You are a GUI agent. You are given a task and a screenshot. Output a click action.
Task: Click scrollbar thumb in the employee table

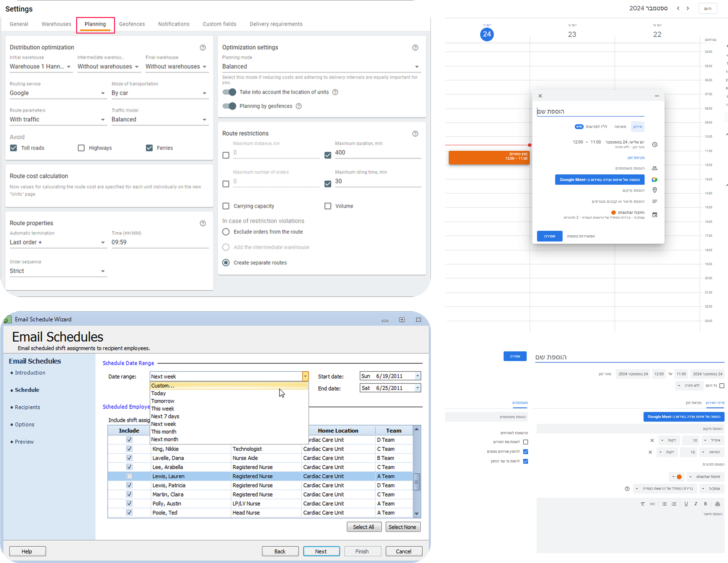pyautogui.click(x=416, y=482)
